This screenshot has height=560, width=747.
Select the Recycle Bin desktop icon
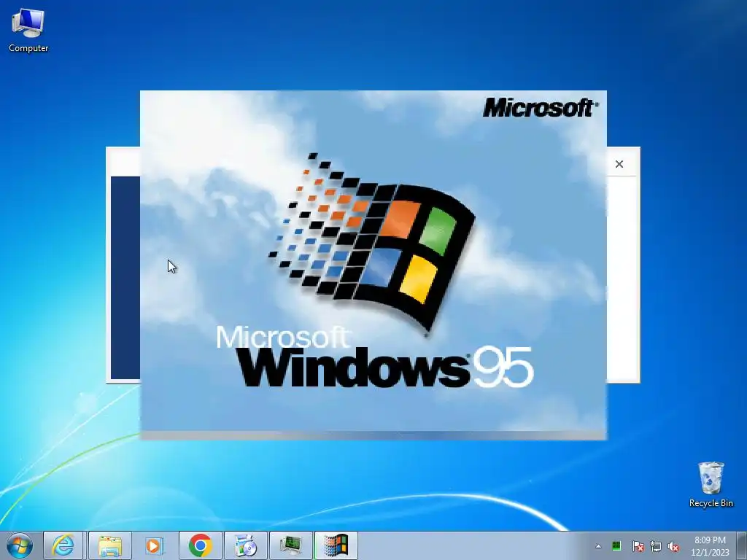pos(711,484)
